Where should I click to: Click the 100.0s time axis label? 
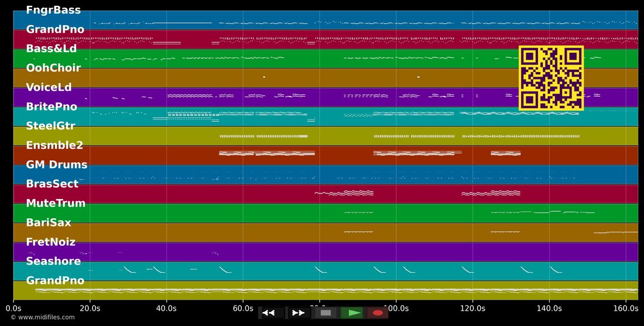(396, 307)
